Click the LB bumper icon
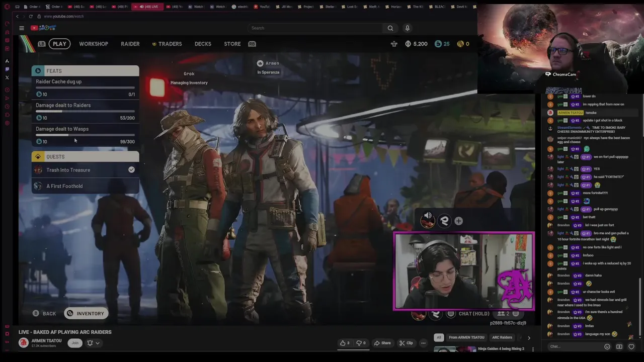Image resolution: width=644 pixels, height=362 pixels. point(42,44)
